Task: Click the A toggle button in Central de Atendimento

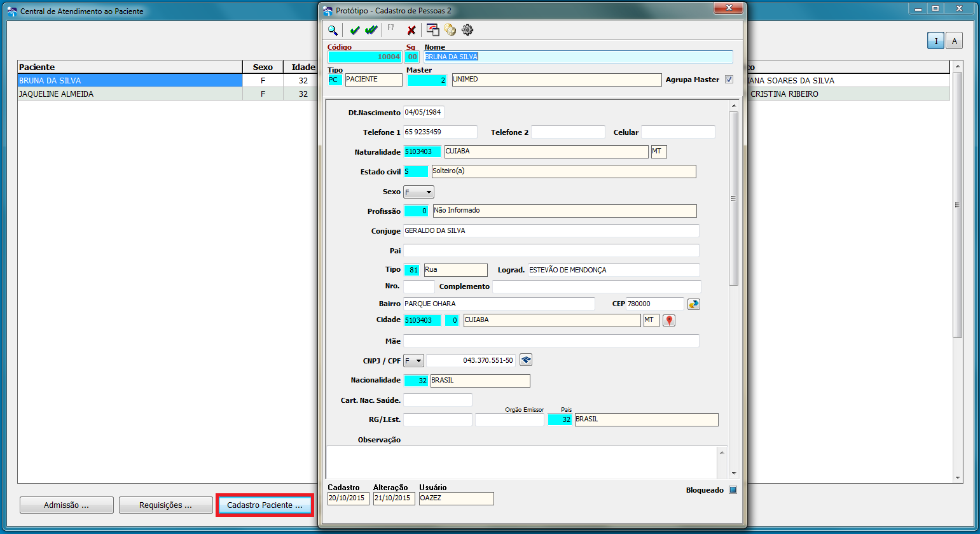Action: tap(954, 41)
